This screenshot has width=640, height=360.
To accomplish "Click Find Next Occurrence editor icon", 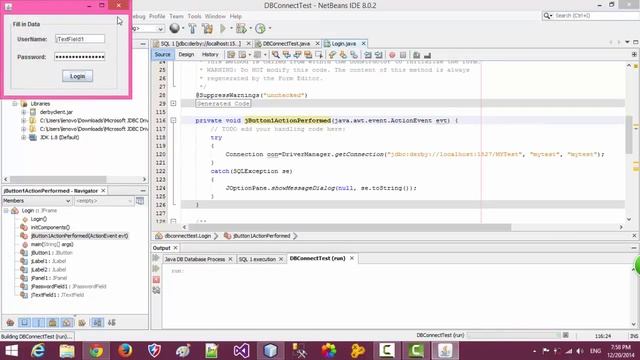I will (x=297, y=55).
